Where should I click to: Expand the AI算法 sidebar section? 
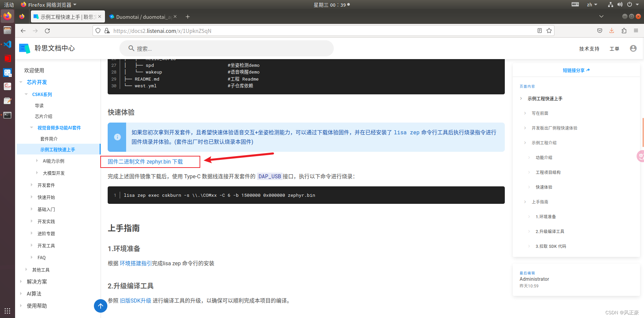tap(21, 294)
